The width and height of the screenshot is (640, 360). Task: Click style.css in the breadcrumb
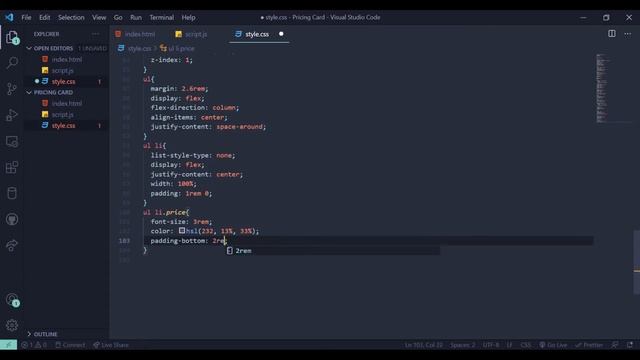click(139, 49)
